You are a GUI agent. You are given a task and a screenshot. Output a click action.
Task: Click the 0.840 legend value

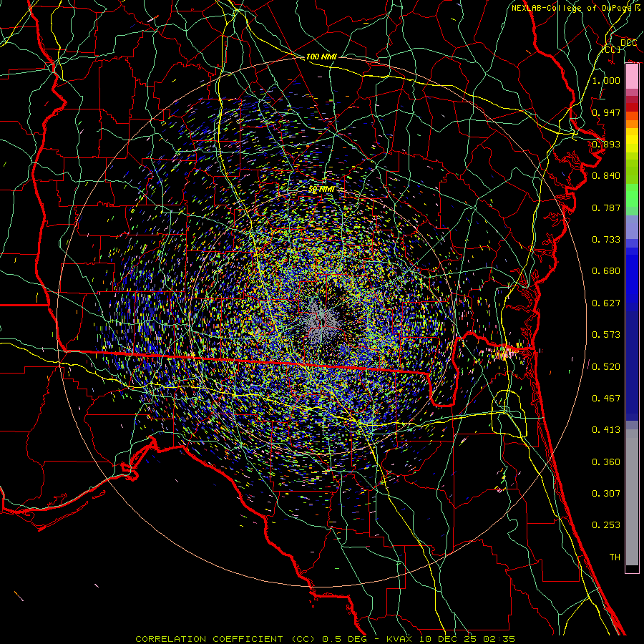pyautogui.click(x=606, y=176)
